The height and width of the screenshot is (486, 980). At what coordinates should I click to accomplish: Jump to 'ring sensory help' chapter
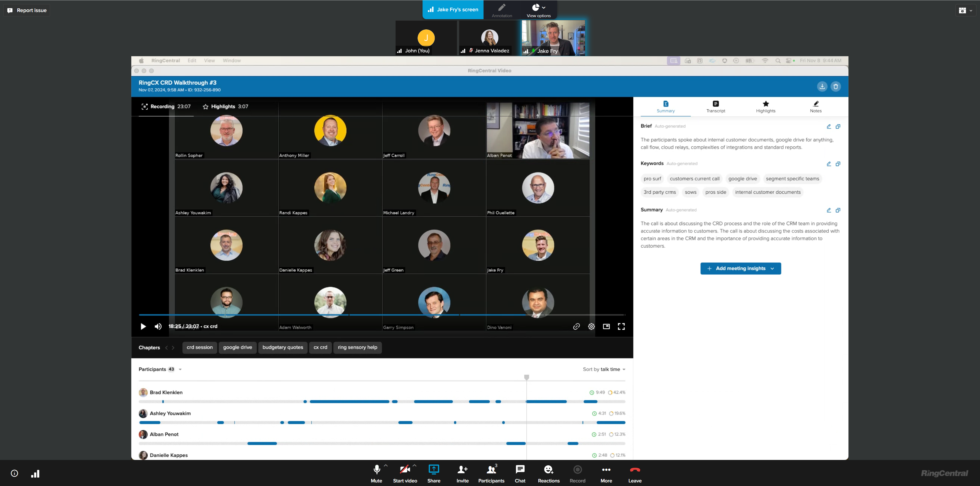357,348
